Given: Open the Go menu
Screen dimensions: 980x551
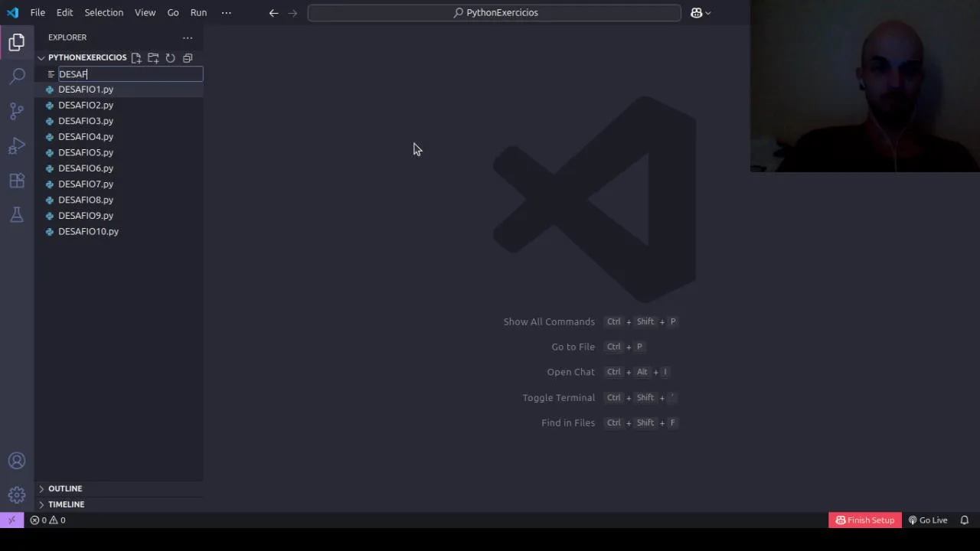Looking at the screenshot, I should [x=173, y=12].
